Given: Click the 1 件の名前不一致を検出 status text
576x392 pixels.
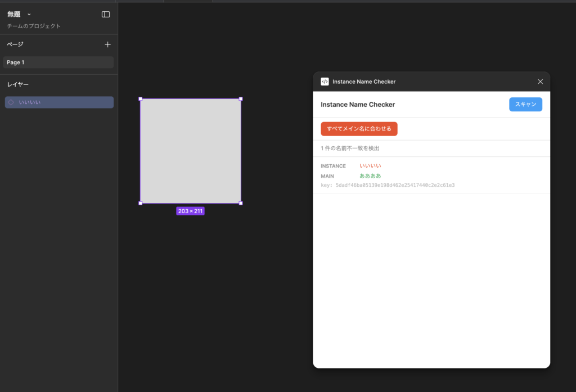Looking at the screenshot, I should pos(350,148).
